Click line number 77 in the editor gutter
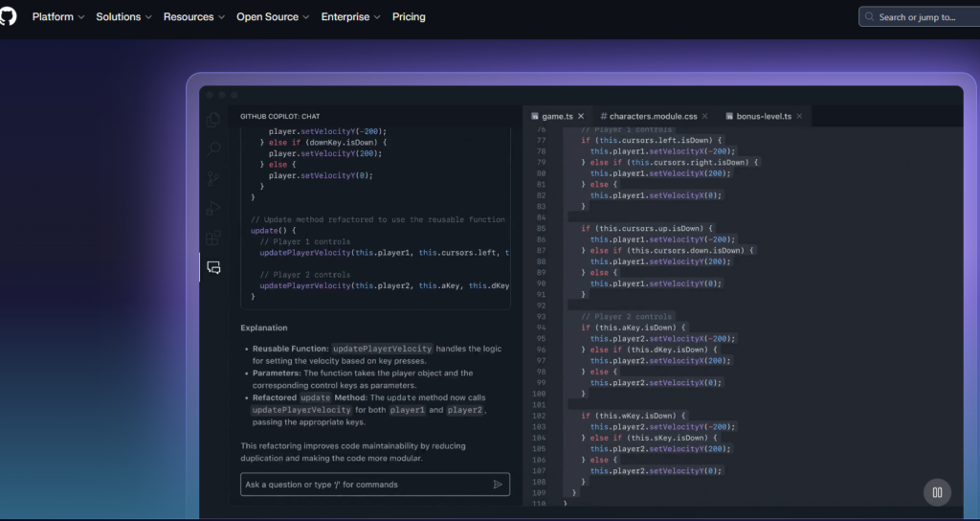This screenshot has width=980, height=521. coord(541,140)
